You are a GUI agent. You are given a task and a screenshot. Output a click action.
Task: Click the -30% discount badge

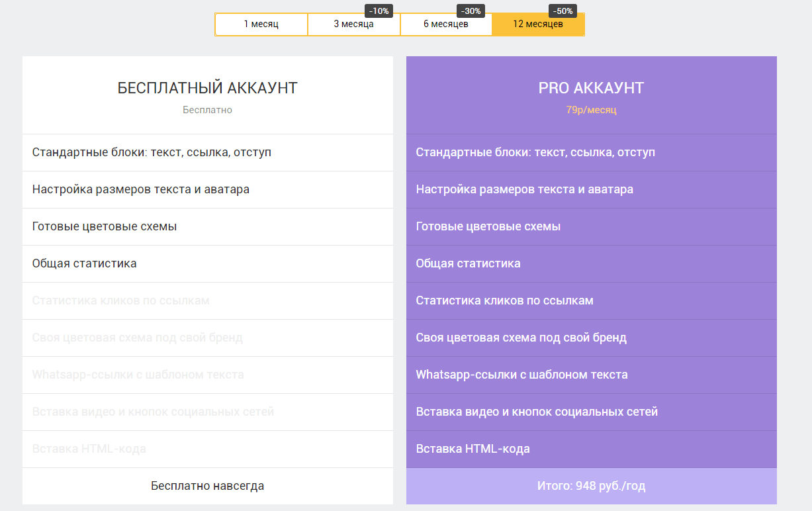pos(471,11)
